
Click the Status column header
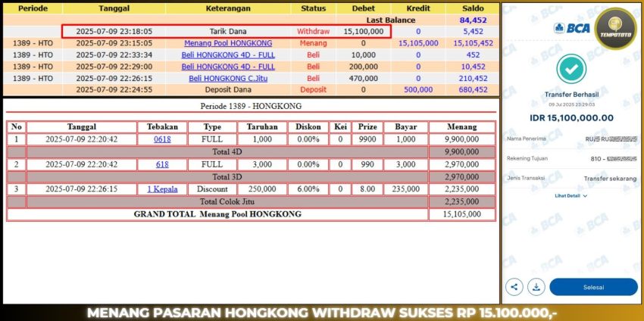pyautogui.click(x=314, y=8)
